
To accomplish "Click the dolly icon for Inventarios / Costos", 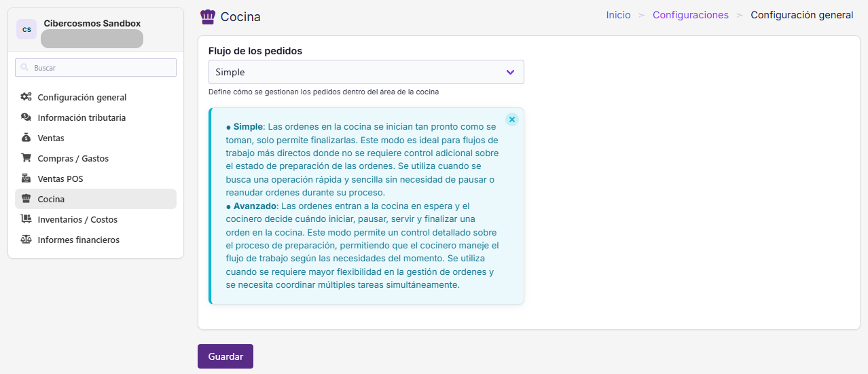I will (x=26, y=219).
